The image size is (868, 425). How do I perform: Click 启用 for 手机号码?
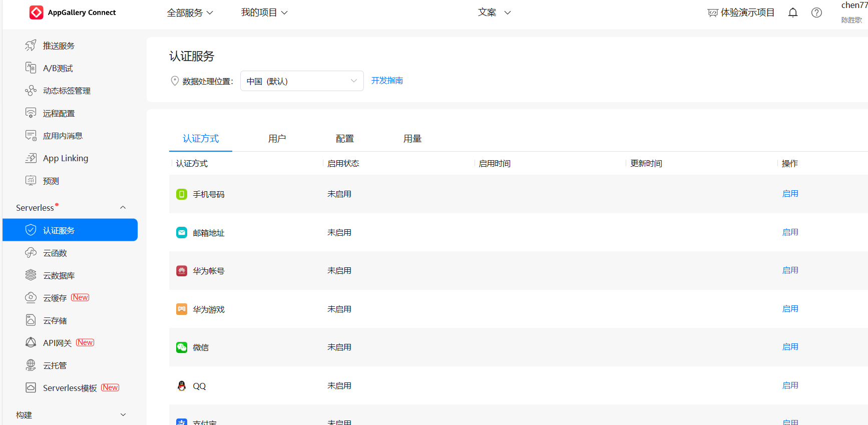click(790, 194)
